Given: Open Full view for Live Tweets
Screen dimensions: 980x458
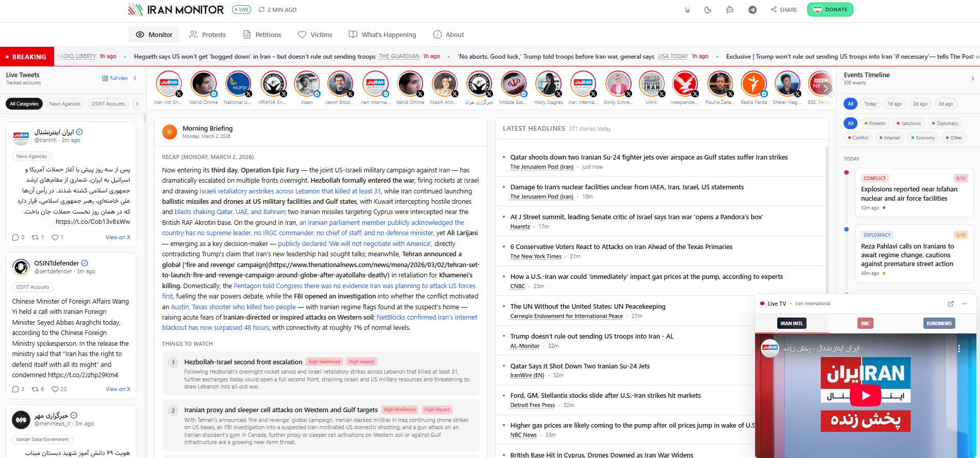Looking at the screenshot, I should 115,78.
